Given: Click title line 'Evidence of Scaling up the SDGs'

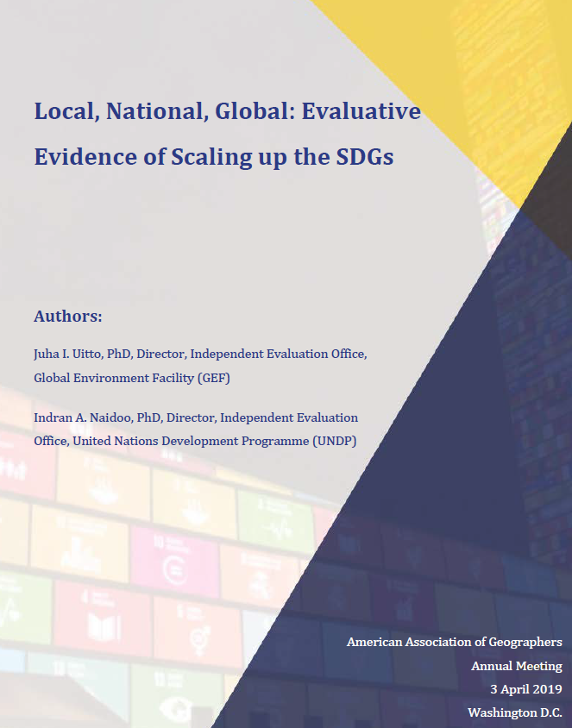Looking at the screenshot, I should point(214,157).
